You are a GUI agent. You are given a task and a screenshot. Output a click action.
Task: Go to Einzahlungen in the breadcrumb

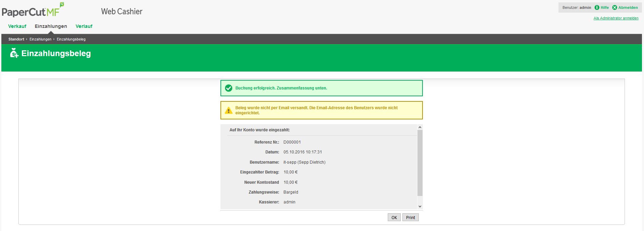tap(40, 39)
